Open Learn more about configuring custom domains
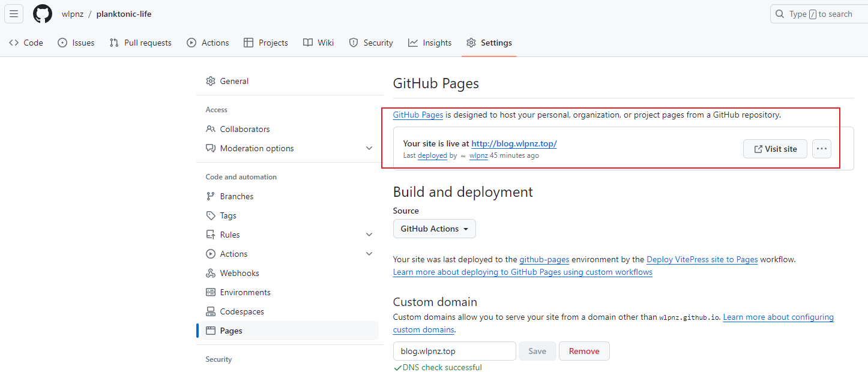The image size is (868, 372). pos(779,317)
